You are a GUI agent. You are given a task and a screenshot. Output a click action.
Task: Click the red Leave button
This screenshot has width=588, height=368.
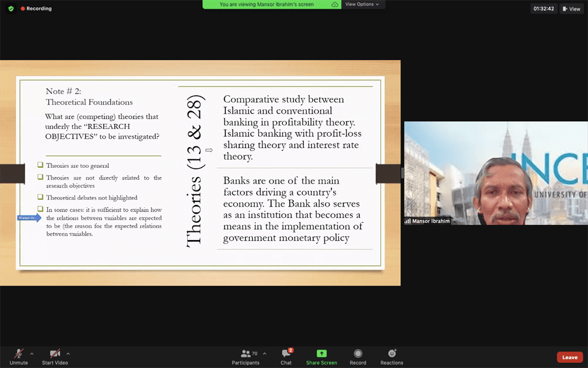tap(569, 357)
